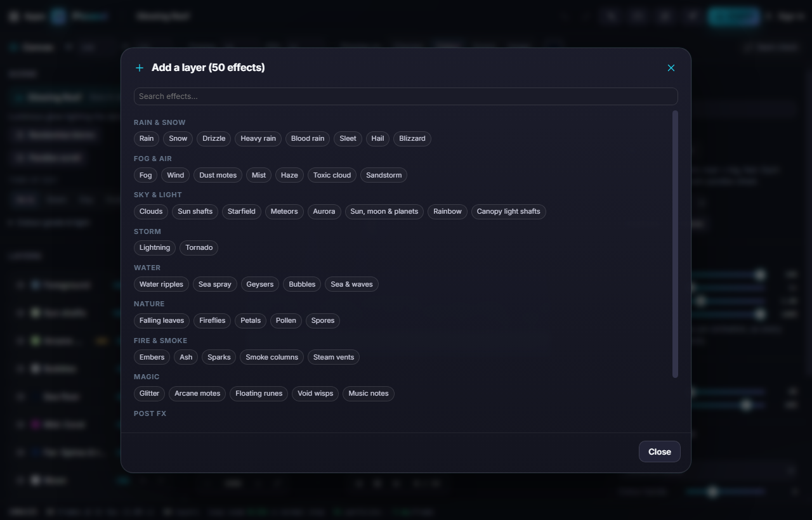Choose the Floating runes effect
The image size is (812, 520).
259,394
